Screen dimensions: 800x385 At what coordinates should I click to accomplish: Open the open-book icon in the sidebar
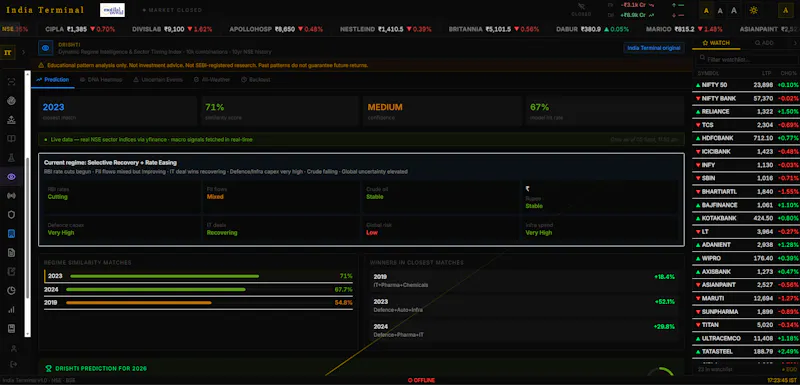(x=11, y=139)
